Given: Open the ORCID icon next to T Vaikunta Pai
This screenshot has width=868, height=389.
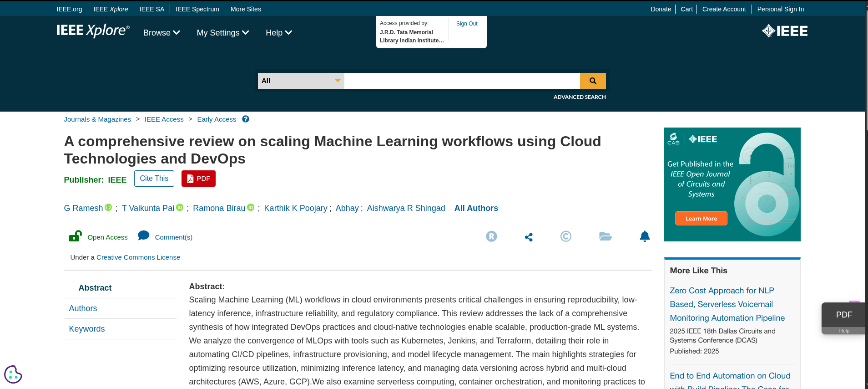Looking at the screenshot, I should pos(180,207).
